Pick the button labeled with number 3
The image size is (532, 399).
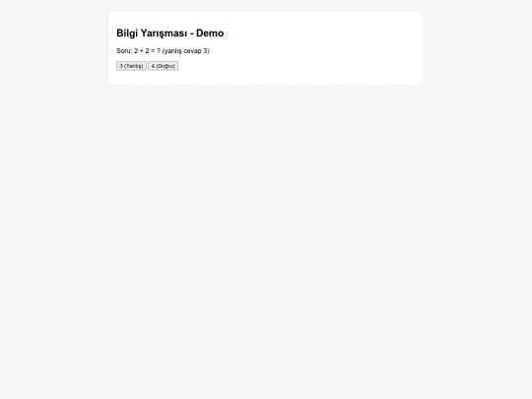(x=131, y=66)
